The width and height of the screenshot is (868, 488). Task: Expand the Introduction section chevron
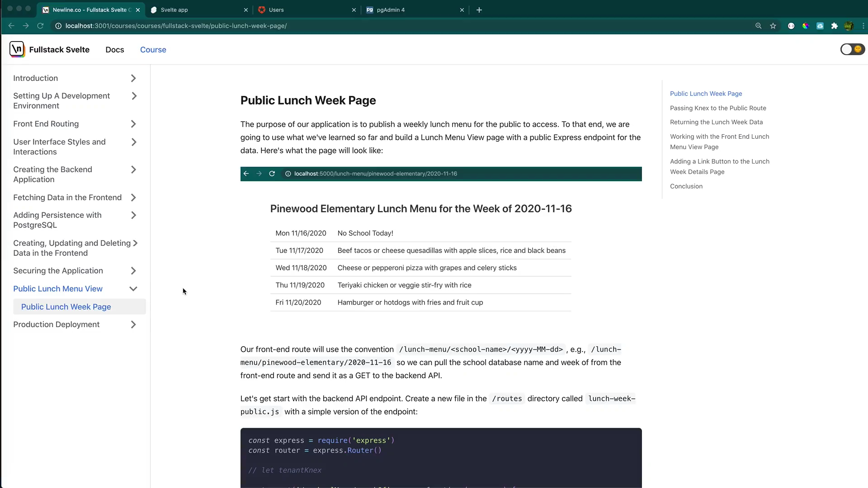pos(133,78)
